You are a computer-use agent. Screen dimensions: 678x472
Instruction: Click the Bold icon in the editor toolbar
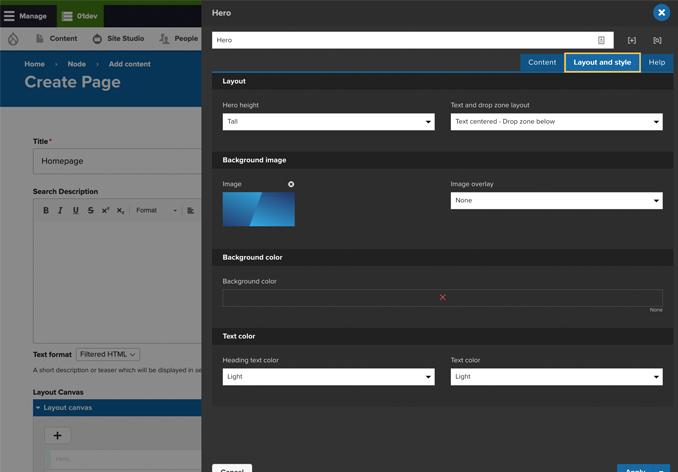tap(46, 210)
